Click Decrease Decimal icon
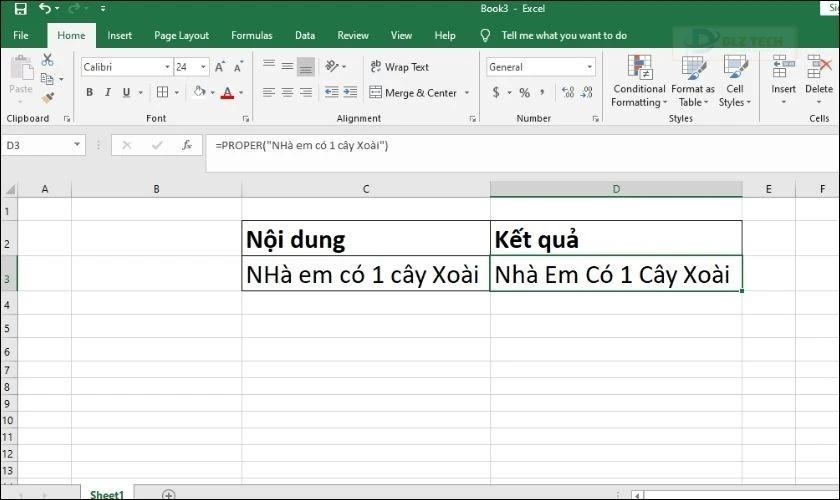 [587, 92]
